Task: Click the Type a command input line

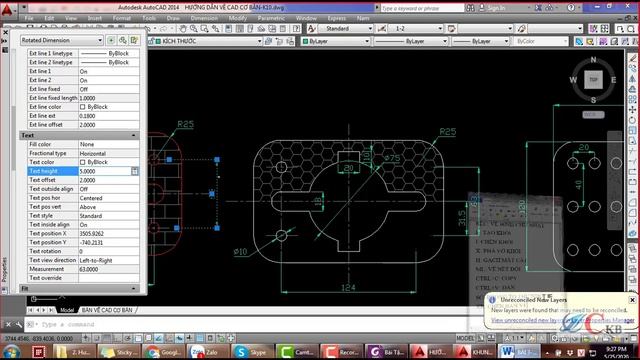Action: 253,324
